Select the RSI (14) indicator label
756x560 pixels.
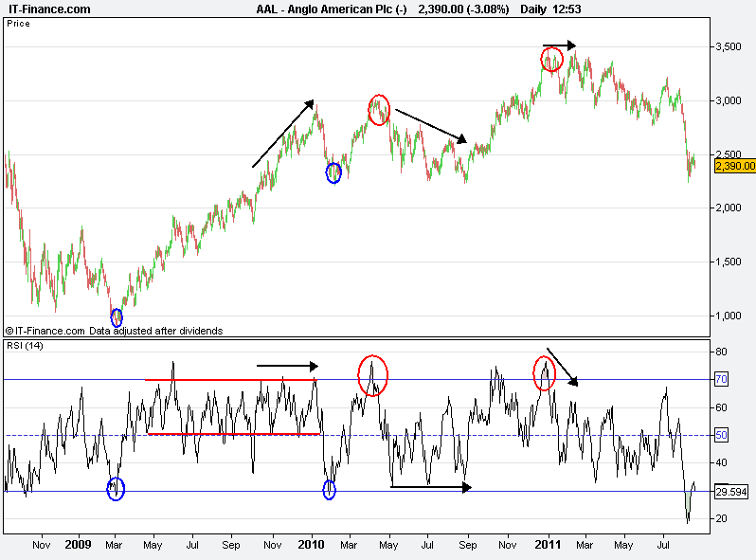pyautogui.click(x=25, y=346)
